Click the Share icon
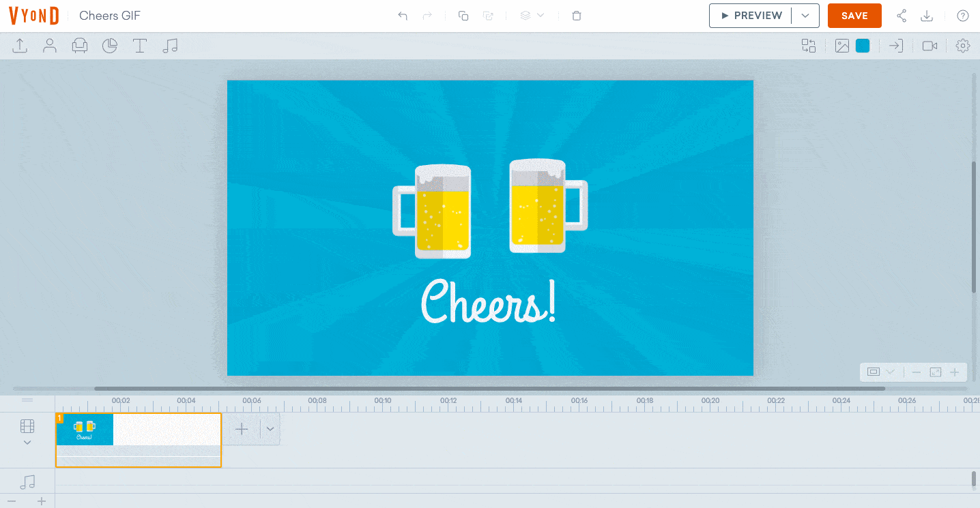The image size is (980, 508). 902,16
